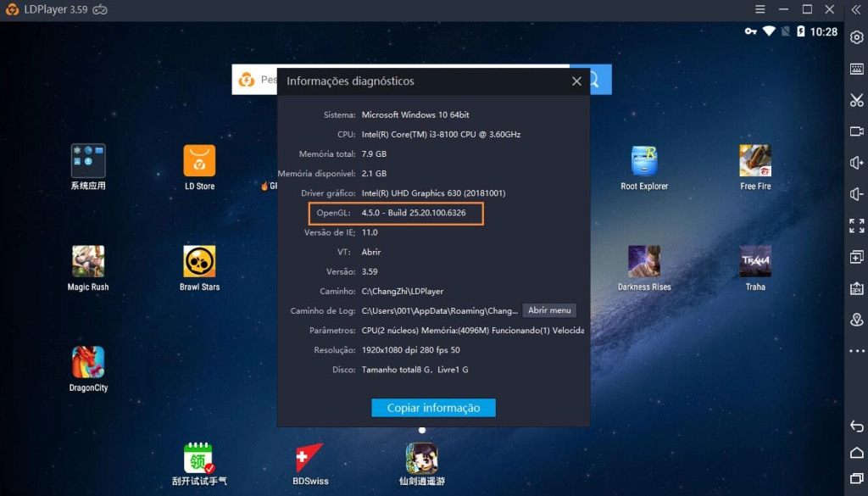
Task: Click the Microsoft Windows 10 64bit value
Action: point(415,114)
